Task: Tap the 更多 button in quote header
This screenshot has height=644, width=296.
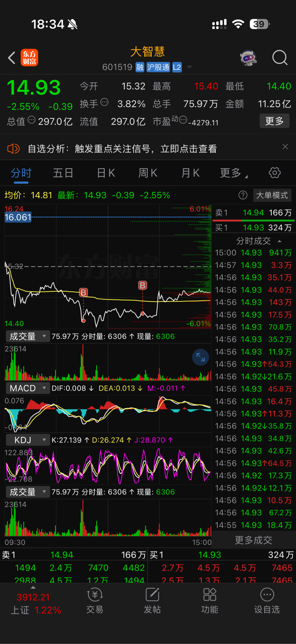Action: 274,121
